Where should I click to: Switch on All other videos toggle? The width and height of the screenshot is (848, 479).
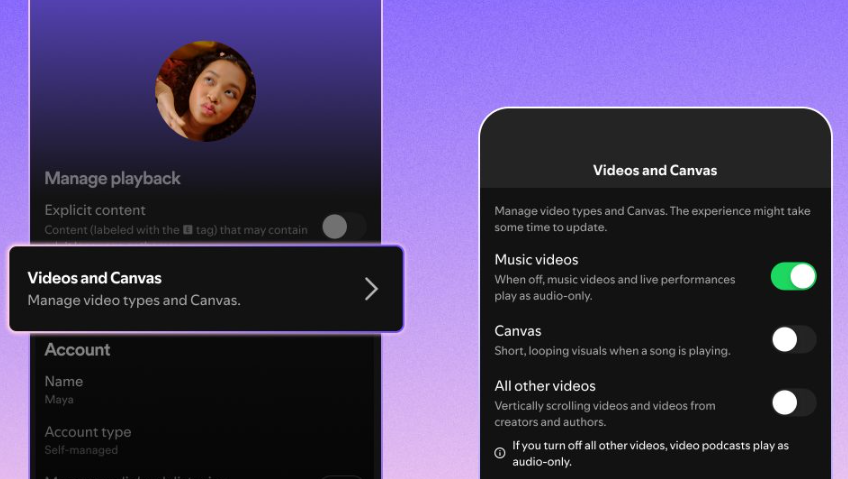(793, 402)
